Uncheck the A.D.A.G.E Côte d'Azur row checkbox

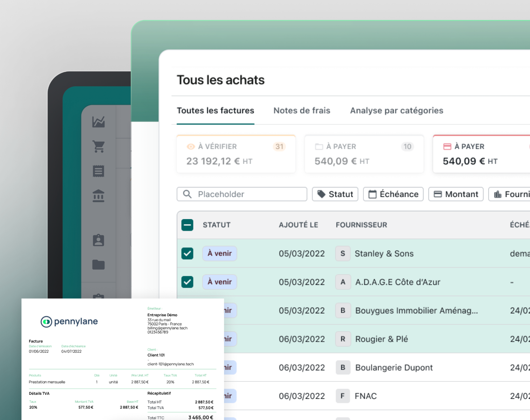coord(188,282)
